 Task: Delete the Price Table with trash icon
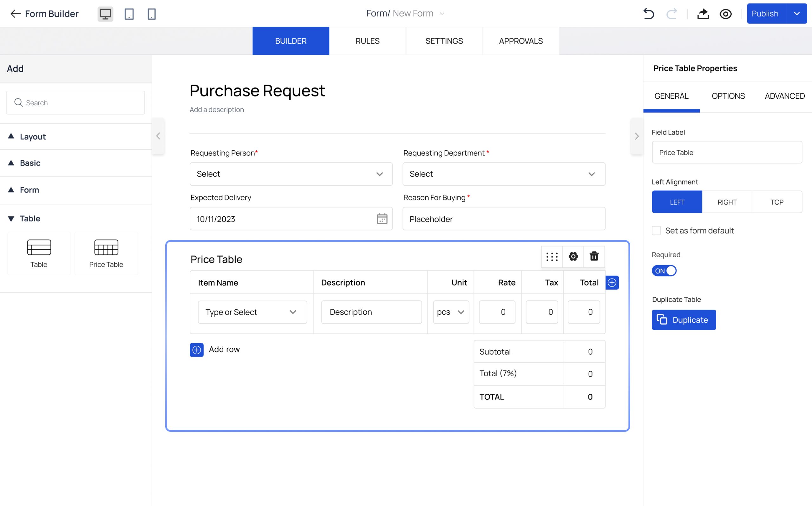point(594,256)
